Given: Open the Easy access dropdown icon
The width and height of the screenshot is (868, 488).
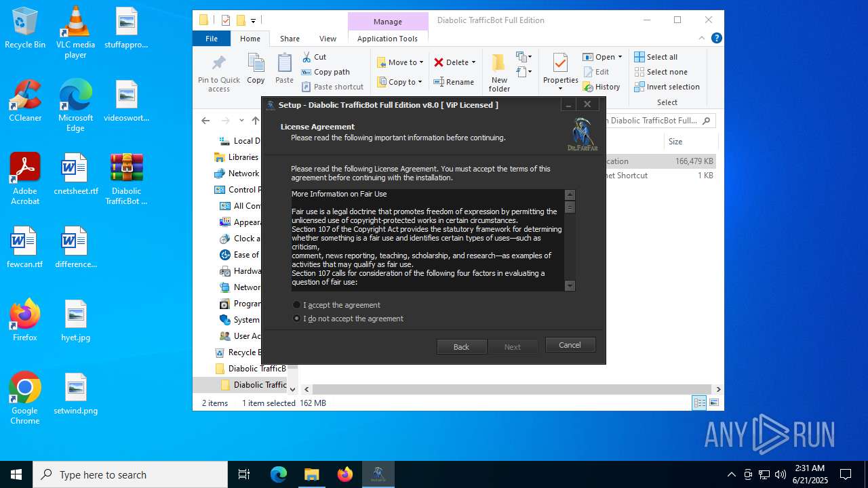Looking at the screenshot, I should [x=524, y=71].
